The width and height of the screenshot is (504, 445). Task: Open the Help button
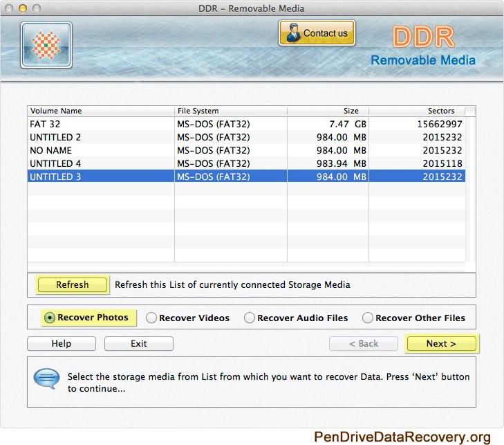[62, 343]
